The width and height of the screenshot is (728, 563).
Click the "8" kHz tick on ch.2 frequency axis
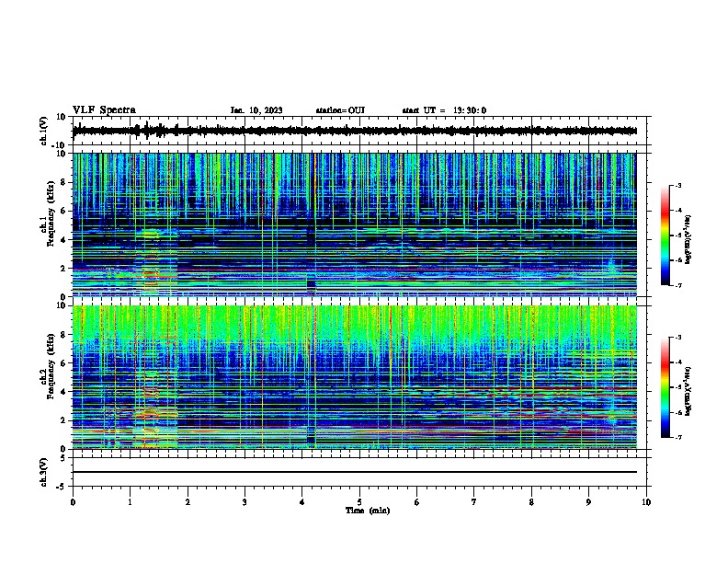63,335
